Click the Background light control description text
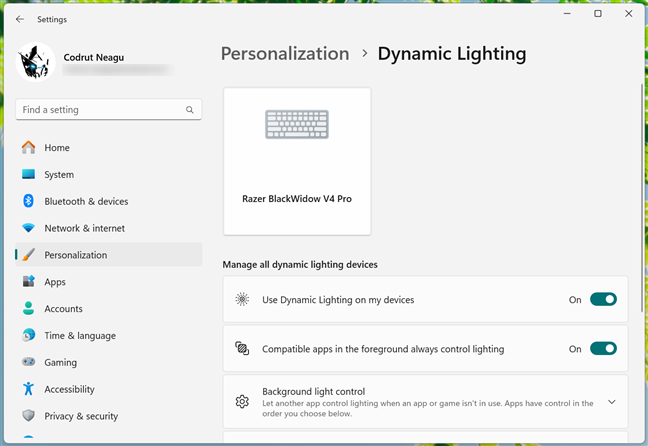 pyautogui.click(x=428, y=408)
